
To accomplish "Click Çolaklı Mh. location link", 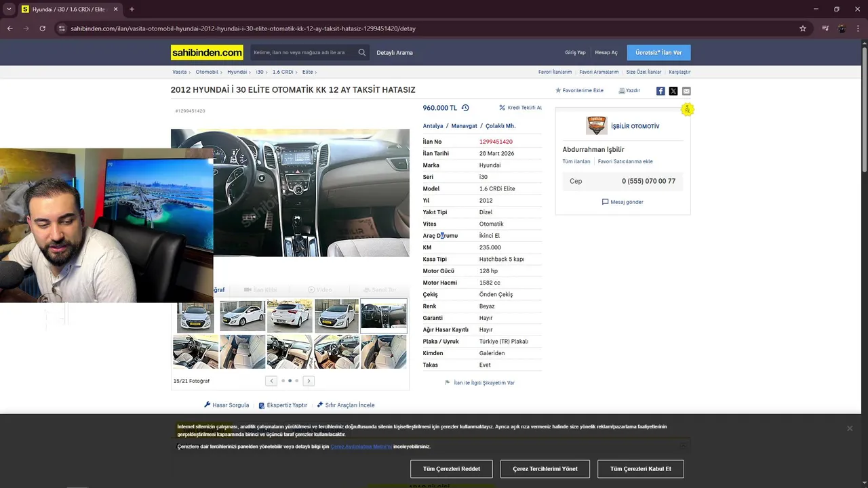I will click(500, 126).
